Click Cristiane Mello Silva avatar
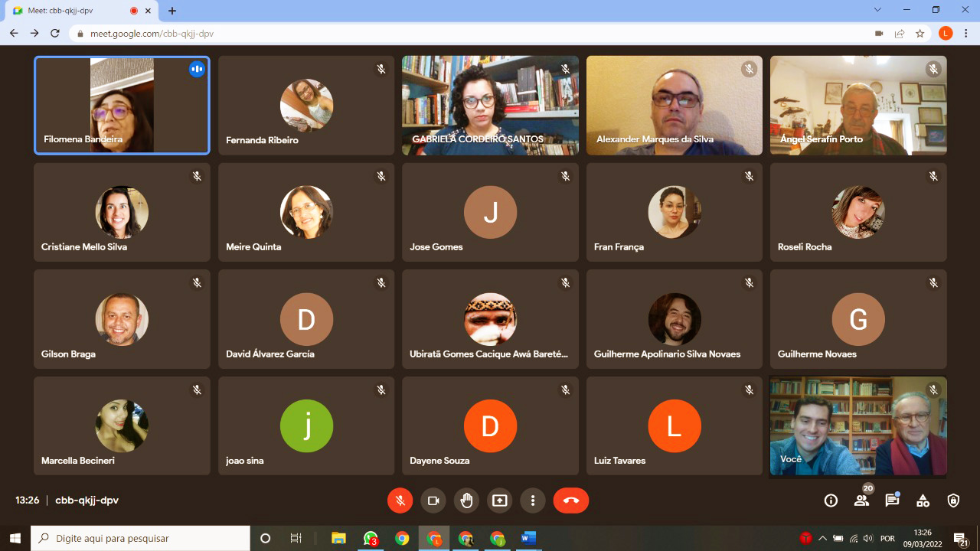Screen dimensions: 980x551 click(x=122, y=212)
